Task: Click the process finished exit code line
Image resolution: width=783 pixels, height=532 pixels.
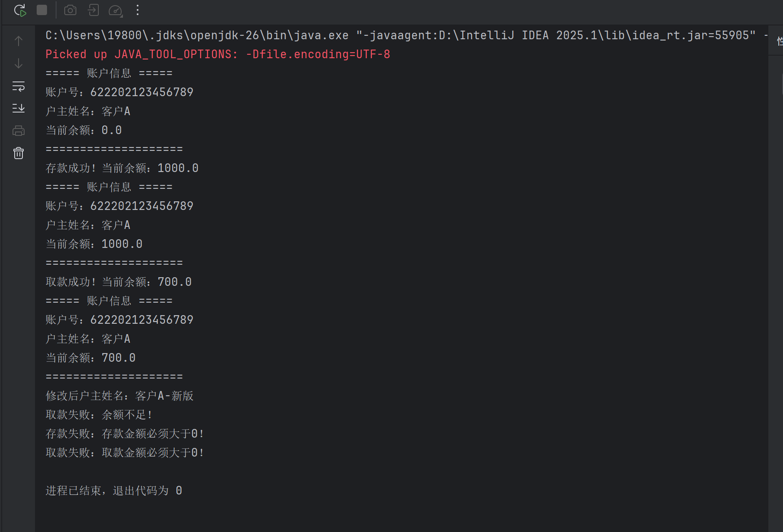Action: coord(114,491)
